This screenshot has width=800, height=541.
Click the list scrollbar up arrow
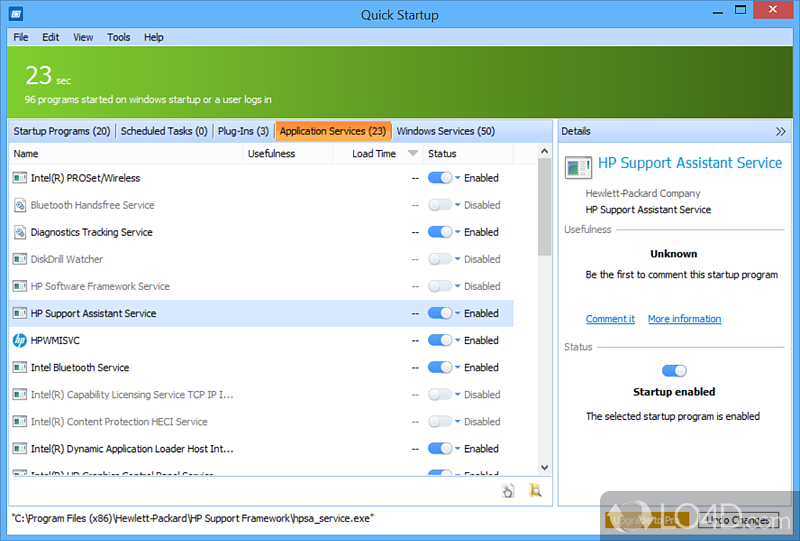click(x=544, y=151)
